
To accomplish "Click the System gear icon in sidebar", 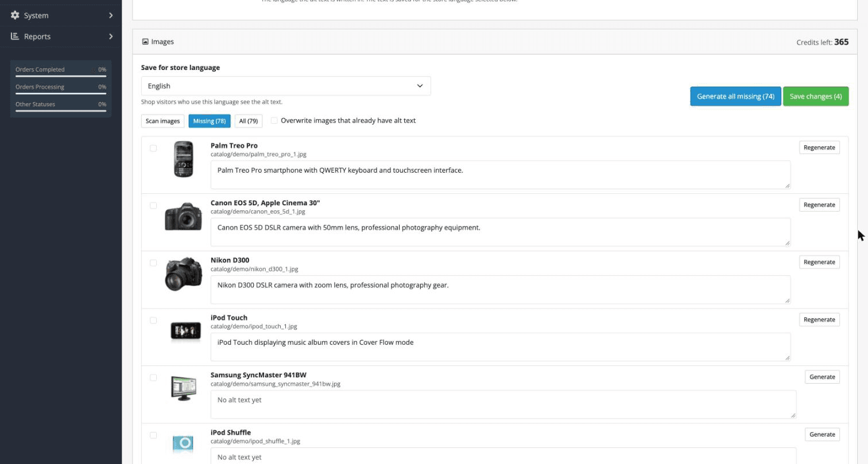I will (15, 15).
